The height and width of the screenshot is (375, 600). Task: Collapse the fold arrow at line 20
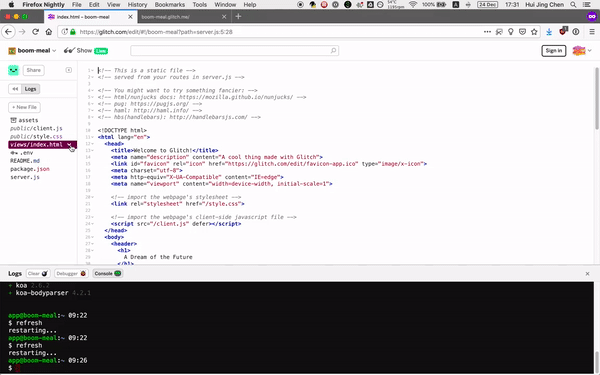point(93,197)
